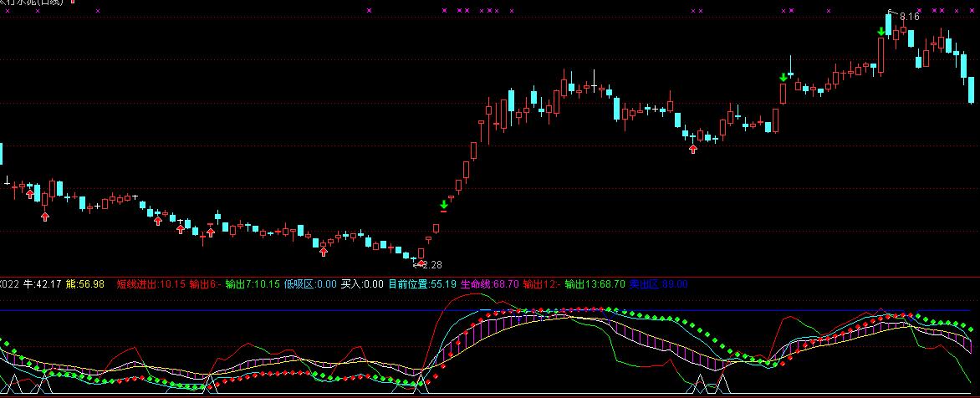Click the 生命线:68.70 indicator label
Screen dimensions: 980x398
[489, 284]
